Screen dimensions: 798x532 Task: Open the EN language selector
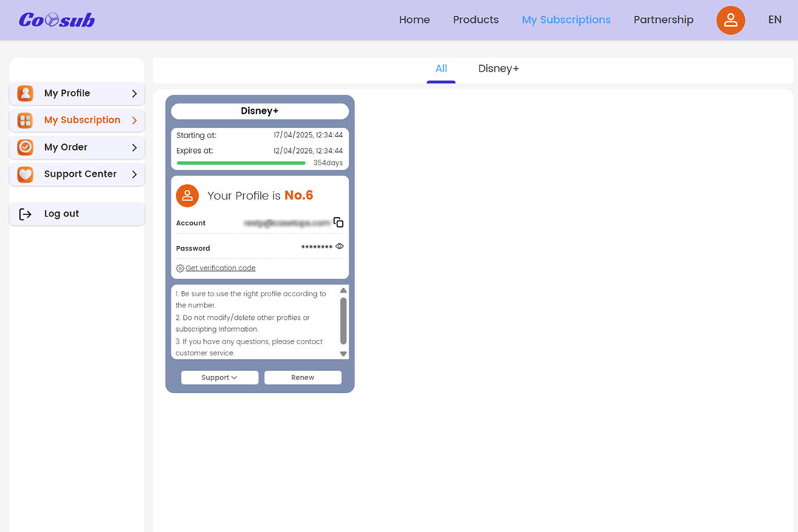(x=774, y=20)
